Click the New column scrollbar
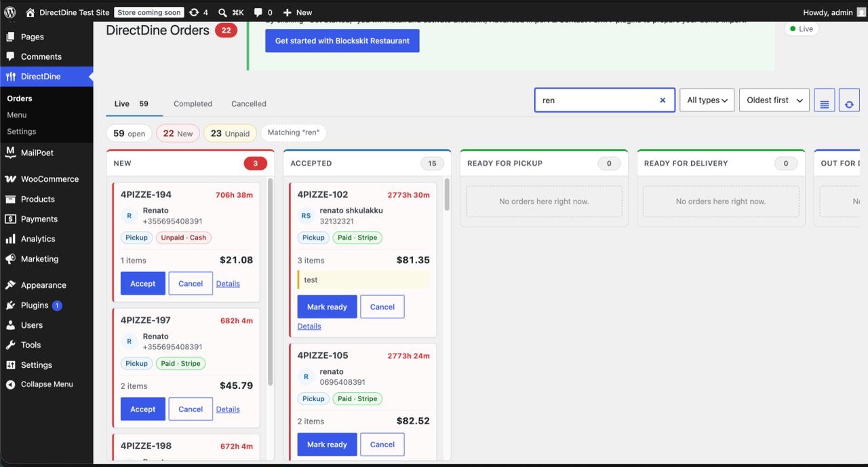 tap(270, 282)
